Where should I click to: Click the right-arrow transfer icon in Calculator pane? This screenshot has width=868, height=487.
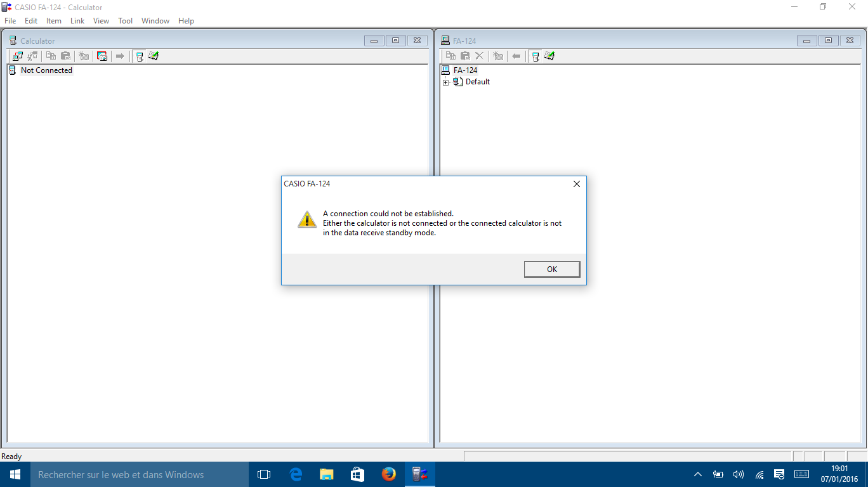pos(120,56)
